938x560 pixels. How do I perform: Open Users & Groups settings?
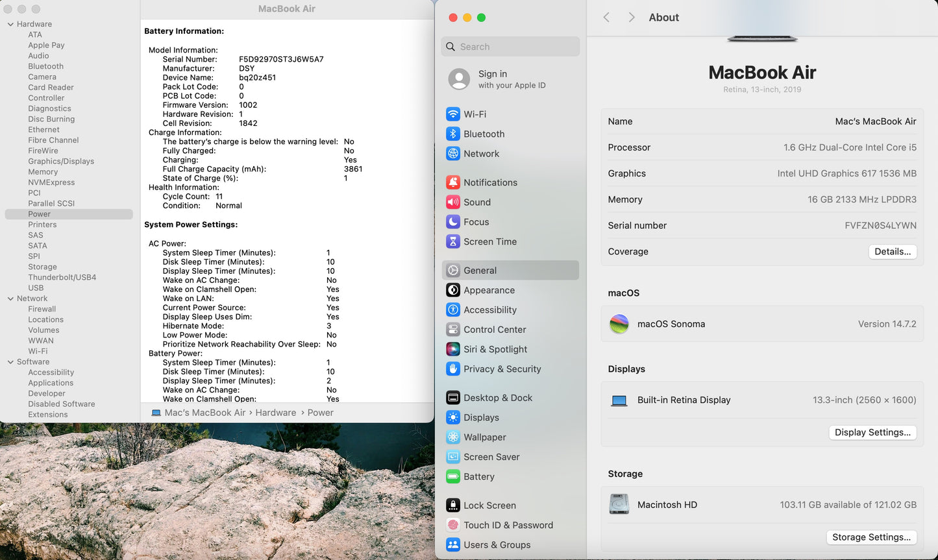coord(497,544)
